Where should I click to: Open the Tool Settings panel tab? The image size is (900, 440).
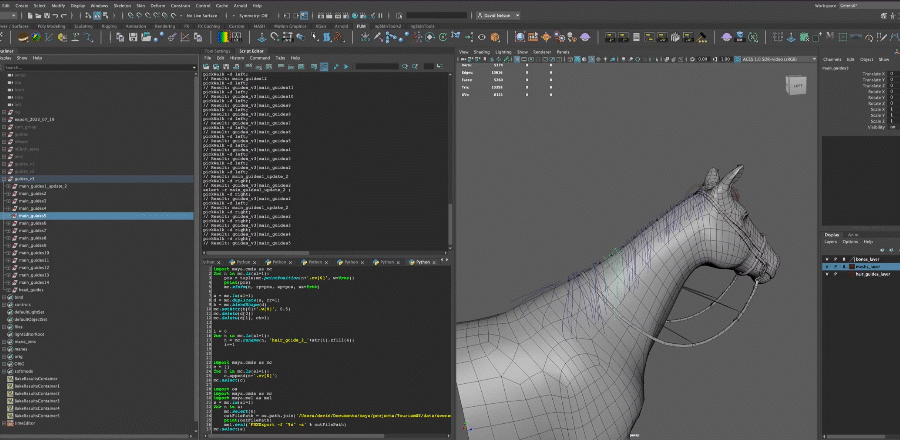pyautogui.click(x=217, y=50)
